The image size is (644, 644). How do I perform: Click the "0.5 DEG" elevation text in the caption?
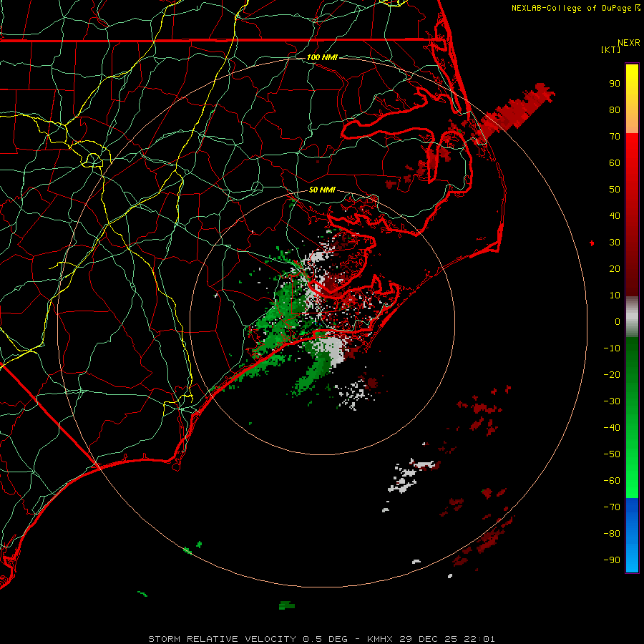point(326,639)
